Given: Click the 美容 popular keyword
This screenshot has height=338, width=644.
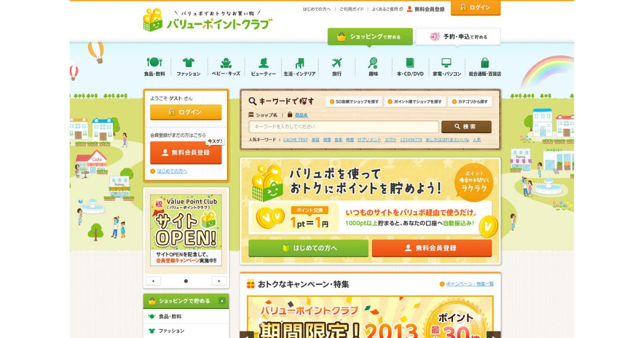Looking at the screenshot, I should coord(316,139).
